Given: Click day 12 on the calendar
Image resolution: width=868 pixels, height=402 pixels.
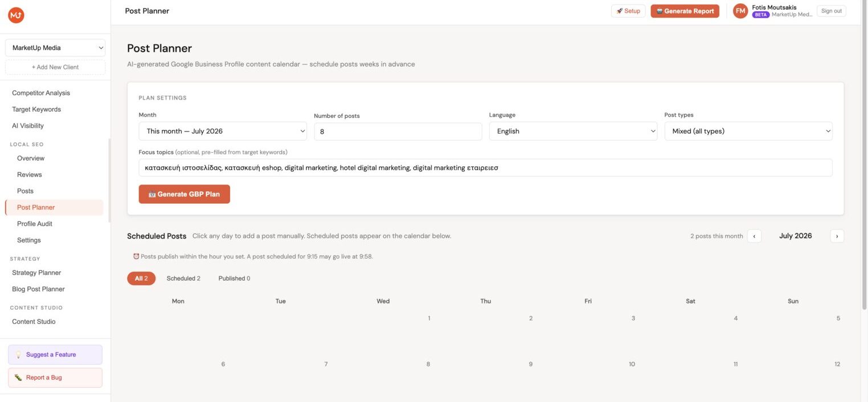Looking at the screenshot, I should (x=837, y=364).
